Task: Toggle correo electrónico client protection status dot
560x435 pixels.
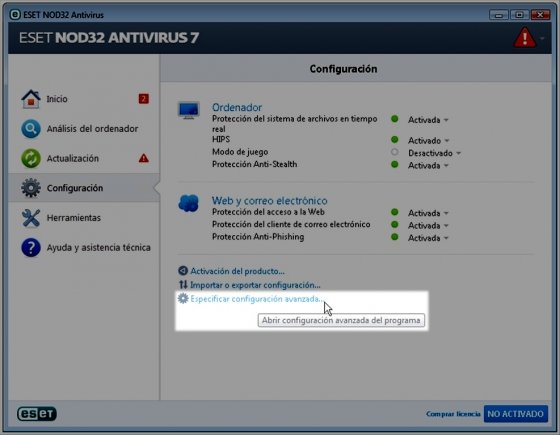Action: tap(395, 225)
